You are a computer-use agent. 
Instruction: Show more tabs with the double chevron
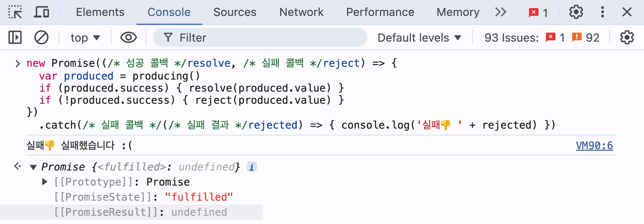point(501,12)
